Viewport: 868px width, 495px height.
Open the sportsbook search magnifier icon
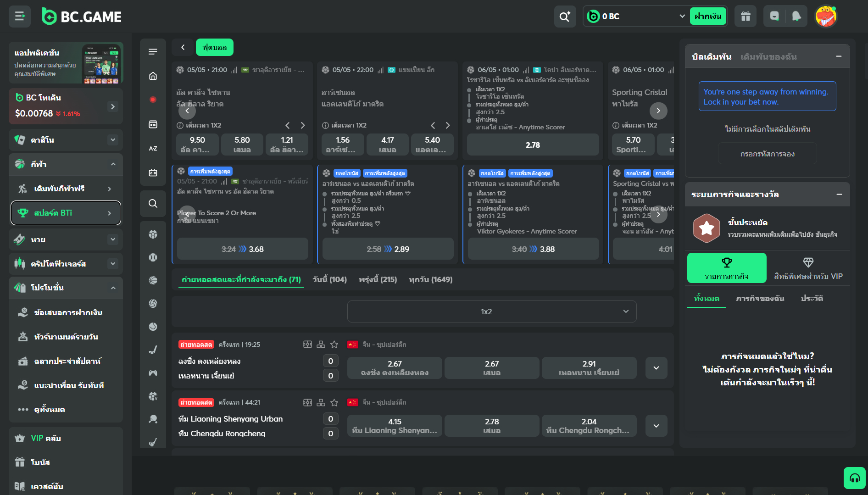[x=153, y=203]
